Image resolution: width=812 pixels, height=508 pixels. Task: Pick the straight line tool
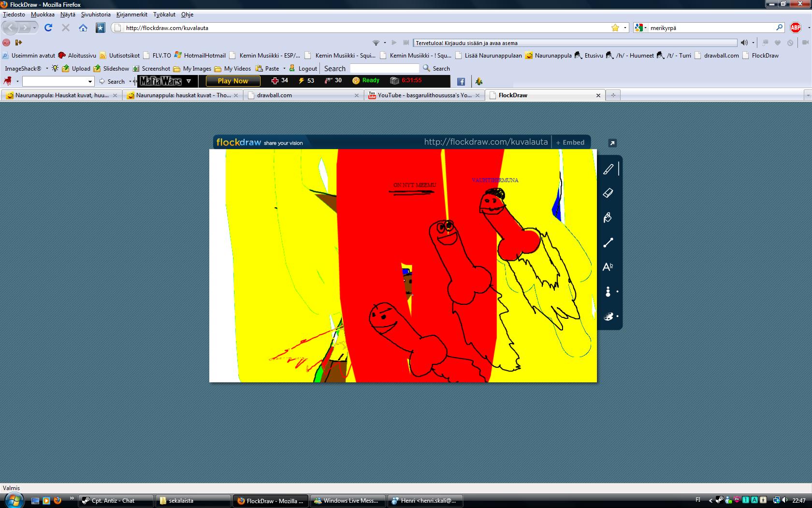pyautogui.click(x=608, y=242)
